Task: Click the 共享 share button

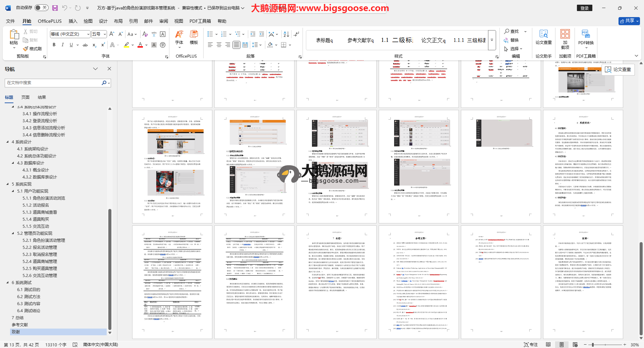Action: [x=629, y=21]
